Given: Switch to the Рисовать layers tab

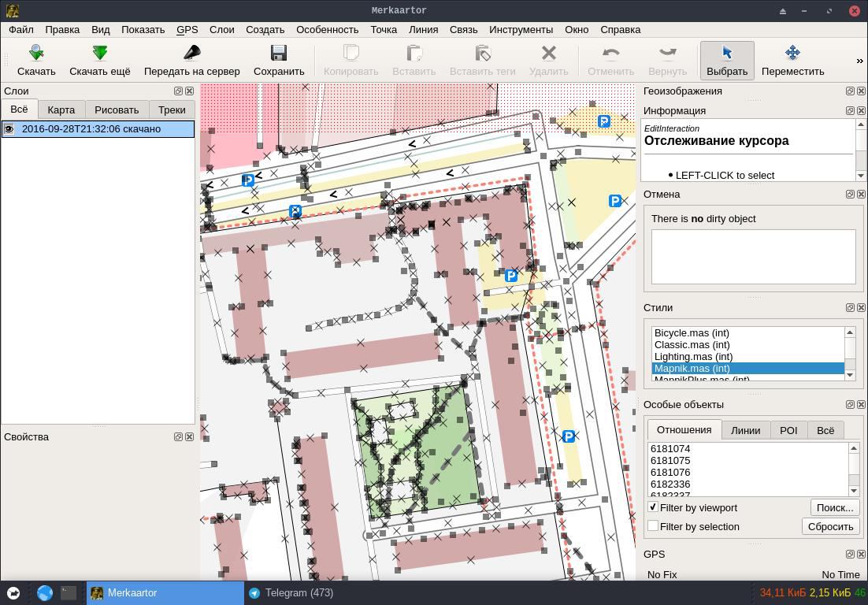Looking at the screenshot, I should [117, 109].
